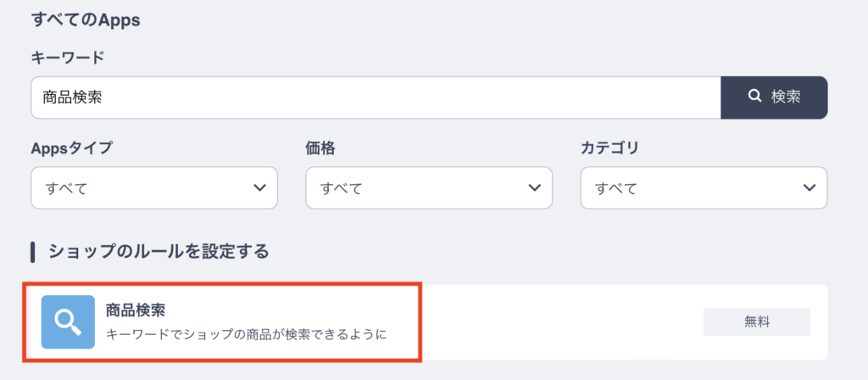Open the 価格 filter select box
Screen dimensions: 868x380
tap(429, 187)
